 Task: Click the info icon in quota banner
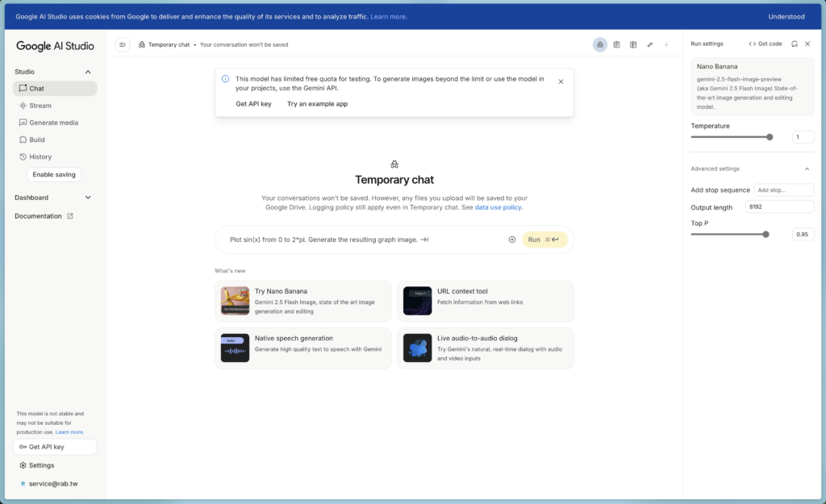[x=226, y=79]
